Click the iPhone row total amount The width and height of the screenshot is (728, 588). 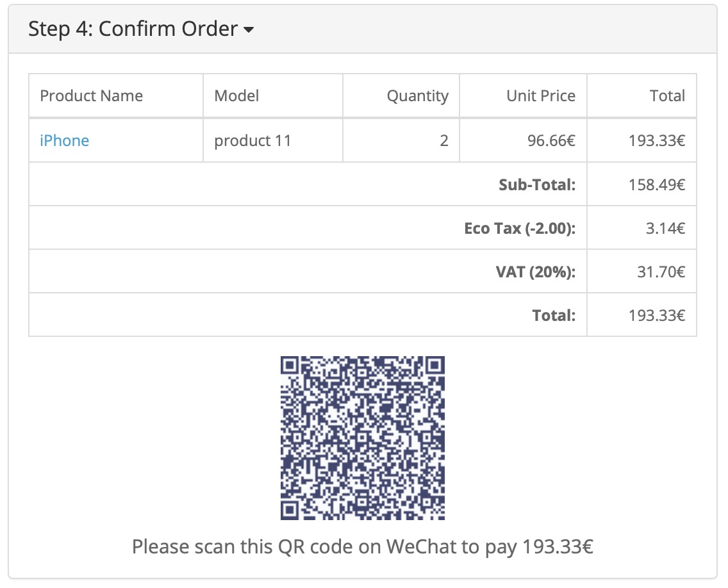(x=657, y=140)
